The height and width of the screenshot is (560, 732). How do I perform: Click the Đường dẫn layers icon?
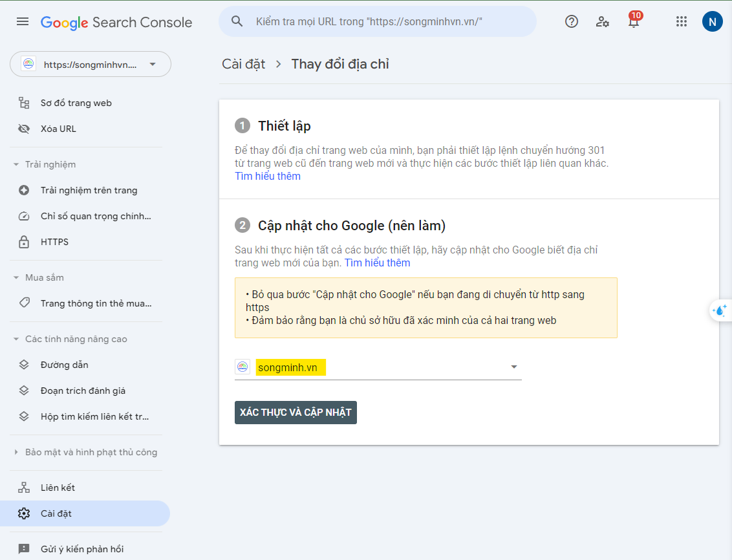pos(24,365)
